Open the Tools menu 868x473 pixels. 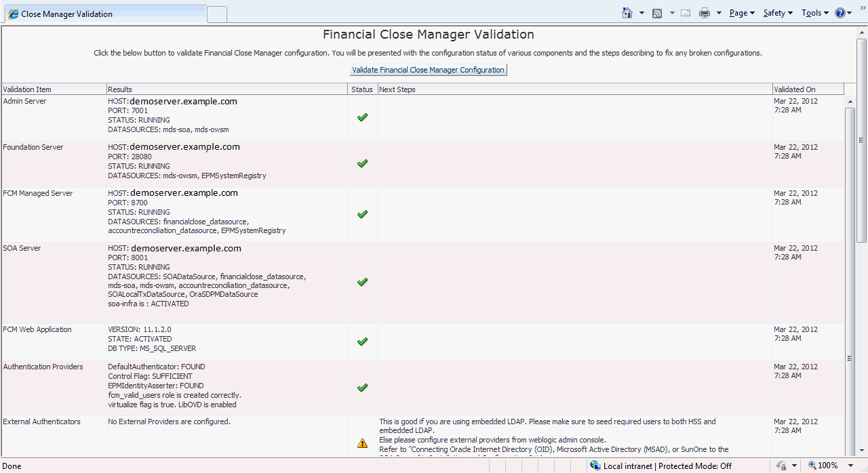pyautogui.click(x=814, y=13)
